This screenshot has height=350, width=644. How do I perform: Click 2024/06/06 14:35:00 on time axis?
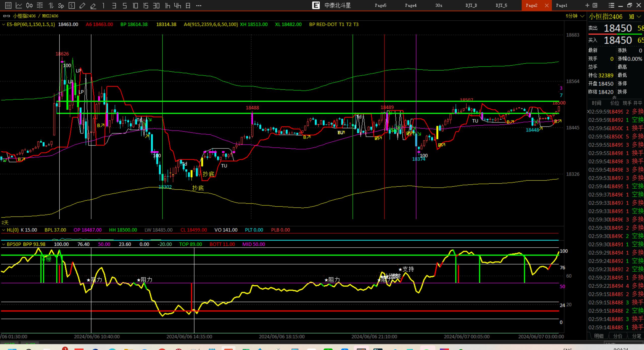(x=189, y=336)
